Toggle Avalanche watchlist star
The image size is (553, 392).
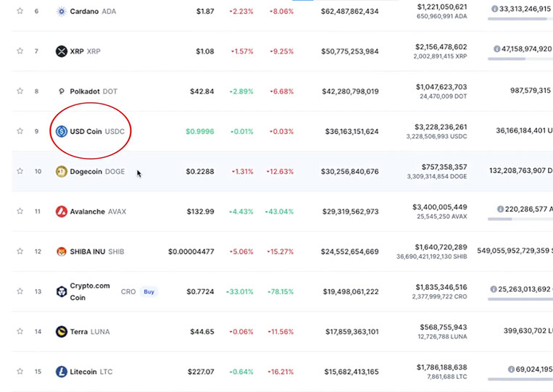pyautogui.click(x=20, y=211)
